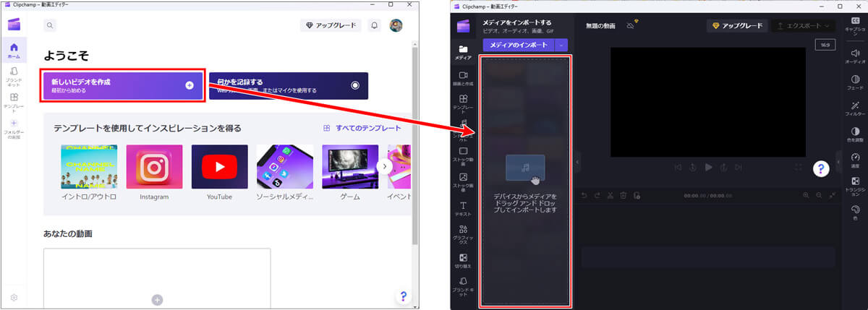Expand the import media dropdown arrow

561,45
